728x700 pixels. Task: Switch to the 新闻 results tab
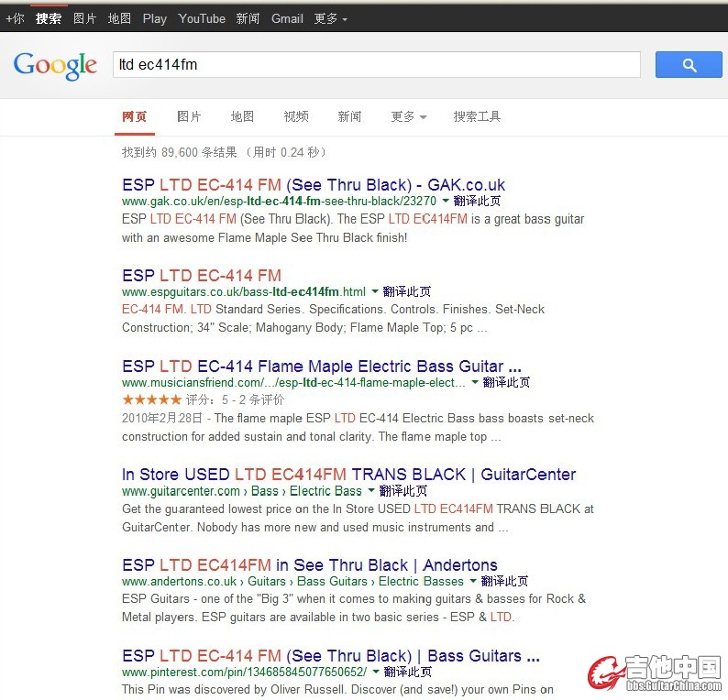click(x=349, y=116)
